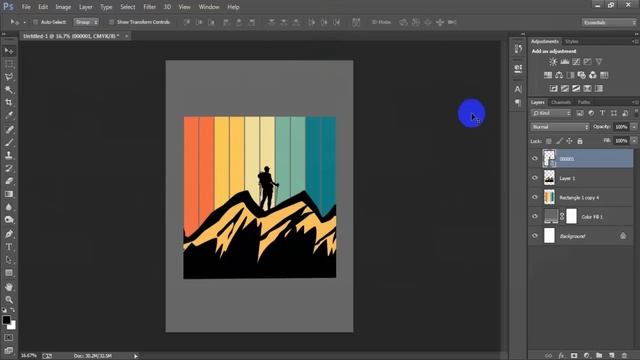Select the Pen tool
Screen dimensions: 640x360
point(9,234)
